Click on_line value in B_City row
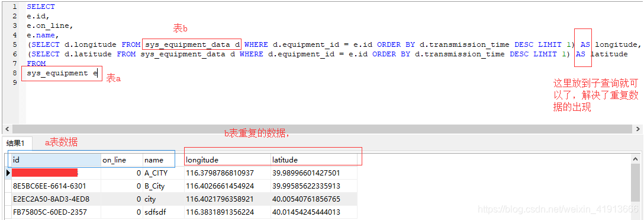 pyautogui.click(x=121, y=186)
